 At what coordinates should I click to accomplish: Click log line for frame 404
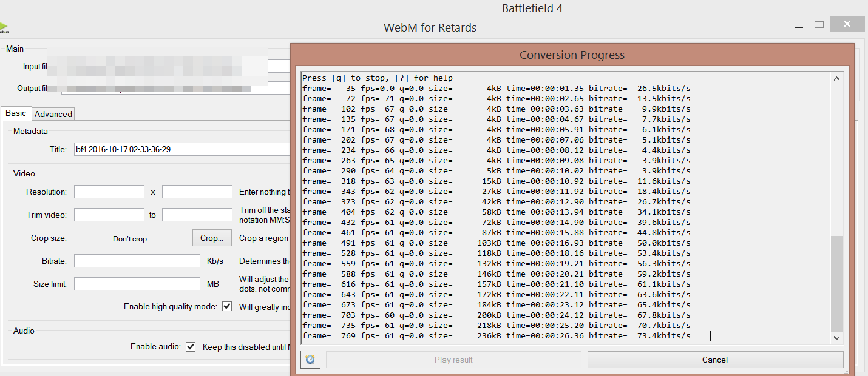coord(497,212)
